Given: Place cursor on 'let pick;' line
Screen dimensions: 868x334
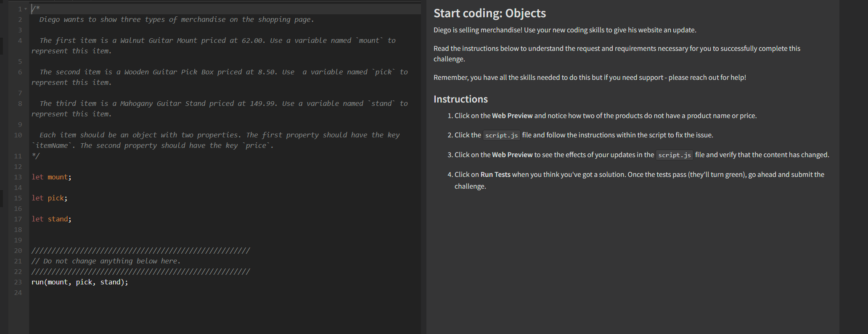Looking at the screenshot, I should [49, 198].
